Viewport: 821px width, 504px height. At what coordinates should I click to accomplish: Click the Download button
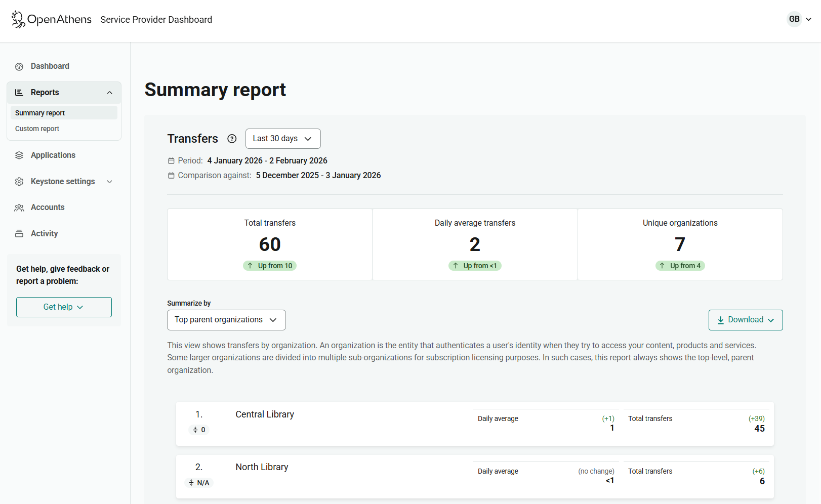point(745,320)
